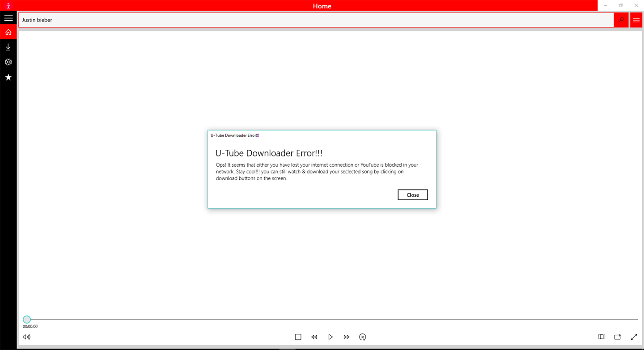Close the U-Tube Downloader error dialog
The height and width of the screenshot is (350, 644).
pyautogui.click(x=413, y=195)
